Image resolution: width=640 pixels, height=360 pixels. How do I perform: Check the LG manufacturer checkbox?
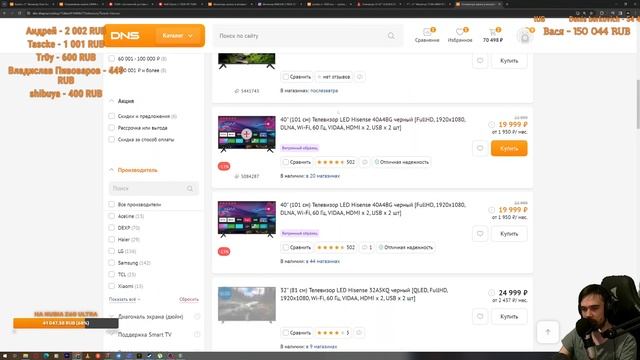coord(111,251)
